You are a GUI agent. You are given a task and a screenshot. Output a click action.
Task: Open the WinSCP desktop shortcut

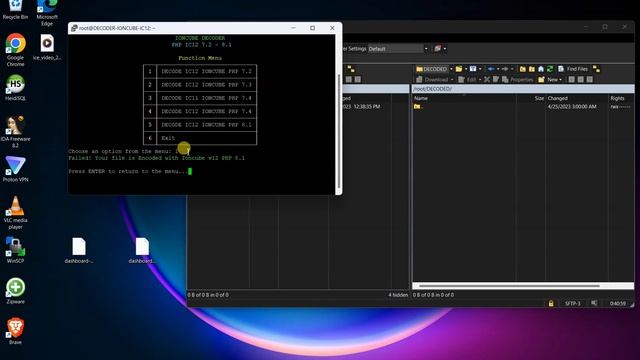click(15, 250)
